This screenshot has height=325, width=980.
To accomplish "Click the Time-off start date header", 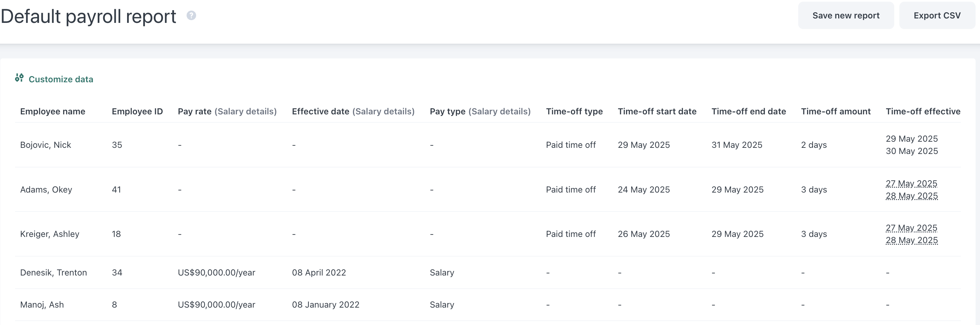I will tap(657, 111).
